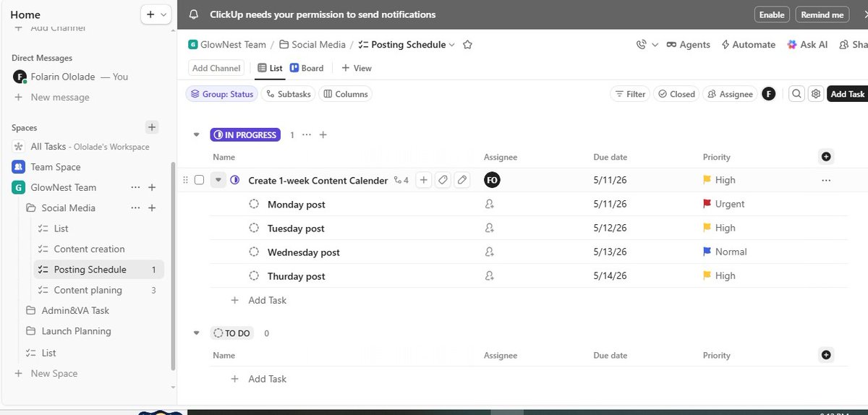Image resolution: width=868 pixels, height=415 pixels.
Task: Click the plus icon beside GlowNest Team space
Action: (x=152, y=187)
